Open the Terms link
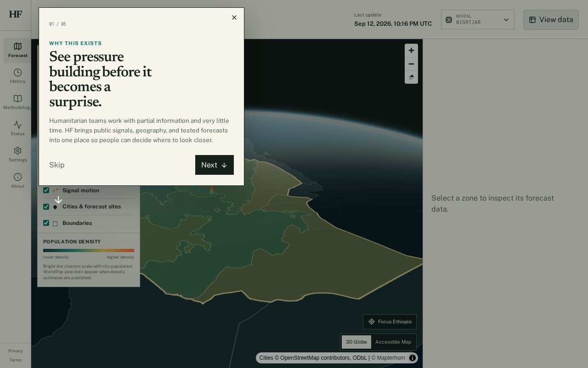588x368 pixels. (15, 360)
